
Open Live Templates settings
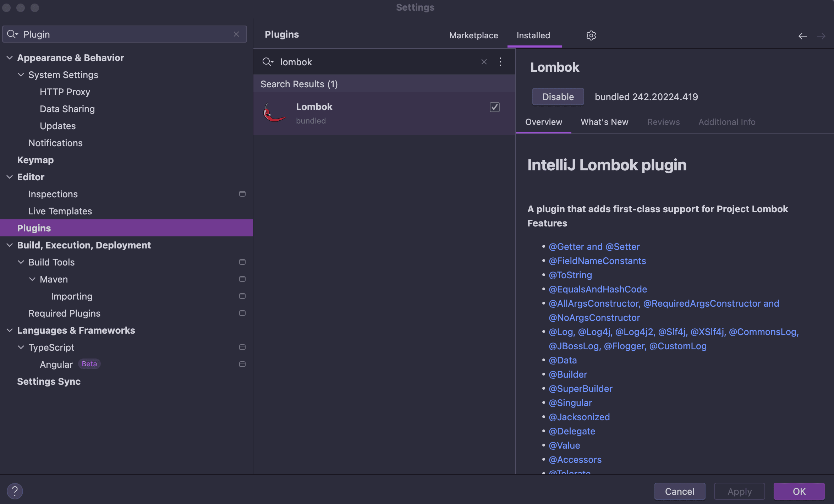coord(60,211)
